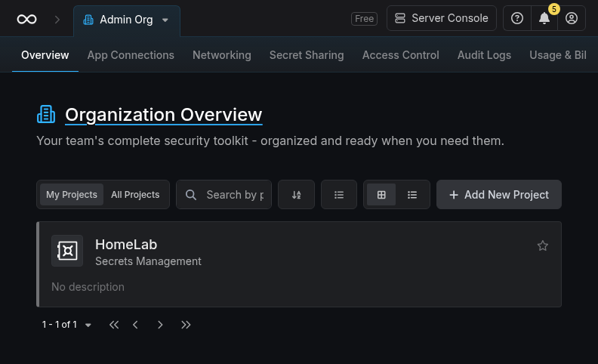598x364 pixels.
Task: Click the Organization Overview heading link
Action: [164, 115]
